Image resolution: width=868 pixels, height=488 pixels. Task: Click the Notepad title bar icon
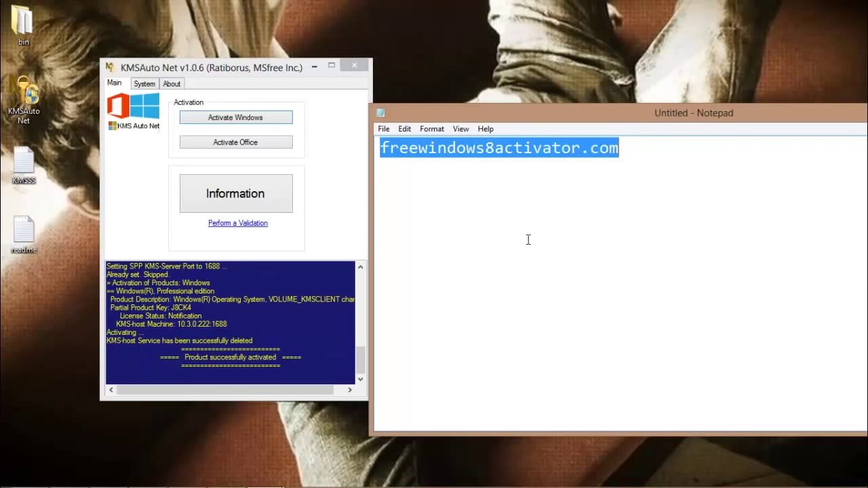point(380,113)
